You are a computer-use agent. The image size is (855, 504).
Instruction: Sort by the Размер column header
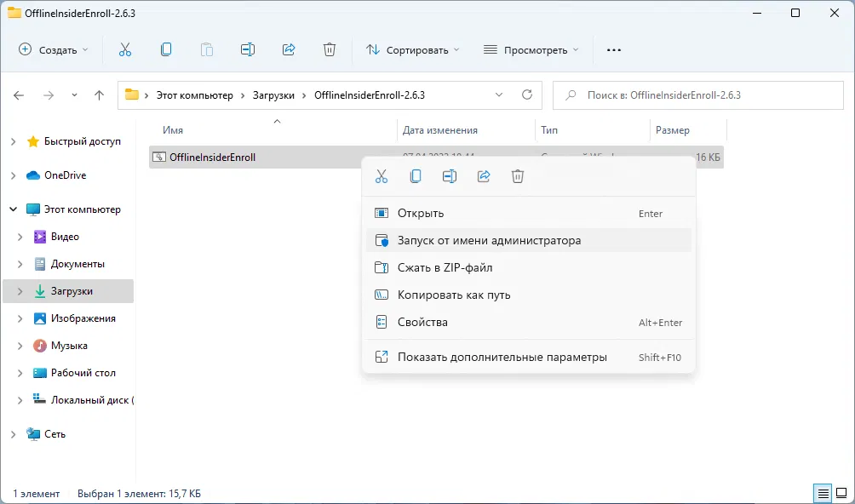pyautogui.click(x=672, y=130)
